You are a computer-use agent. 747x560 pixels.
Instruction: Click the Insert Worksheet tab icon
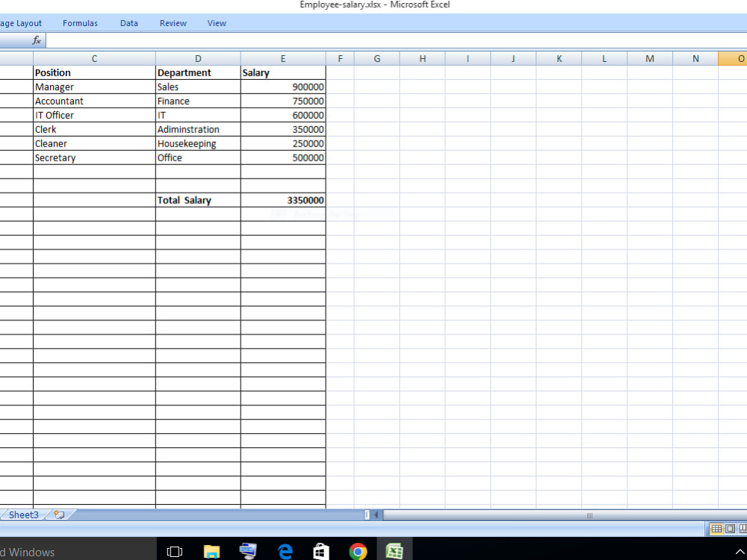[x=59, y=514]
